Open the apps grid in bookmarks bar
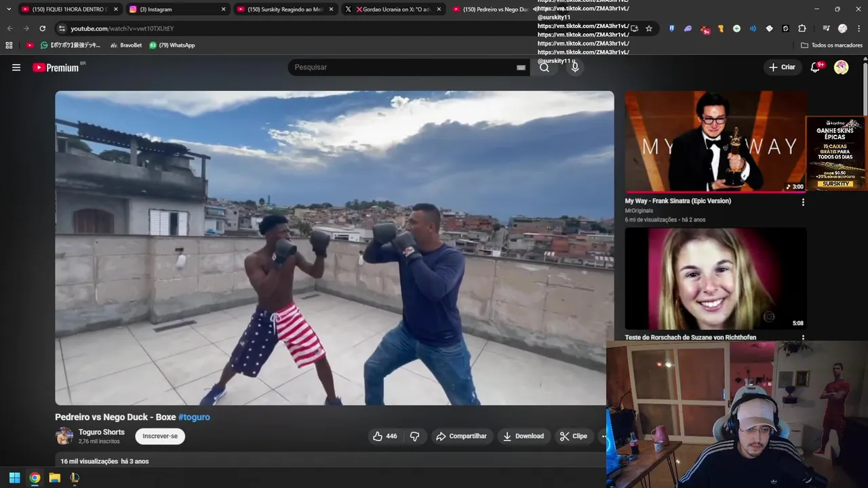 pos(9,45)
